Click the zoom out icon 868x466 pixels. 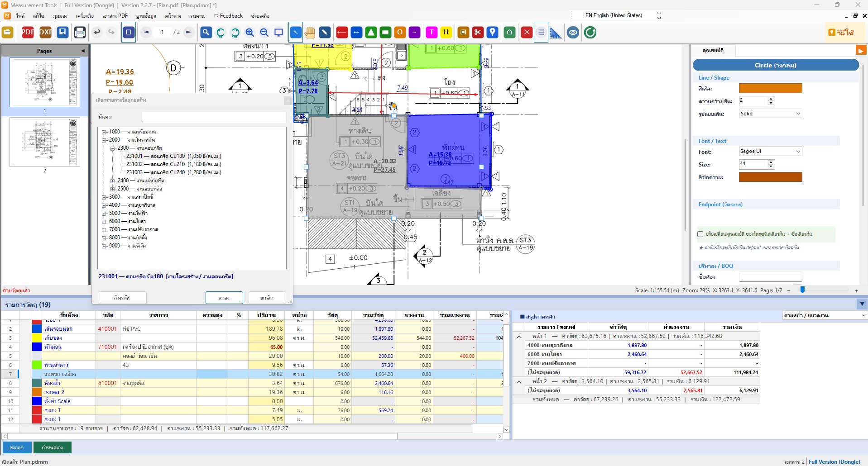[x=264, y=32]
